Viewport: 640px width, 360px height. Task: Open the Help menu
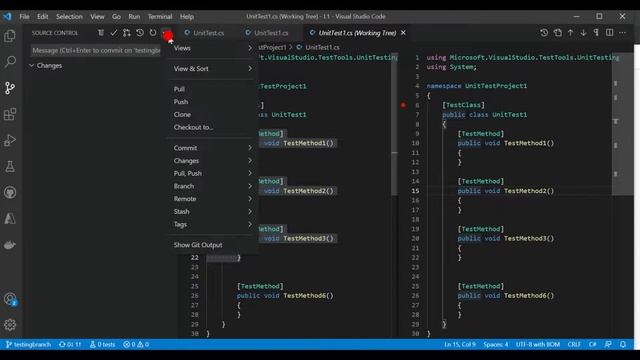click(187, 17)
